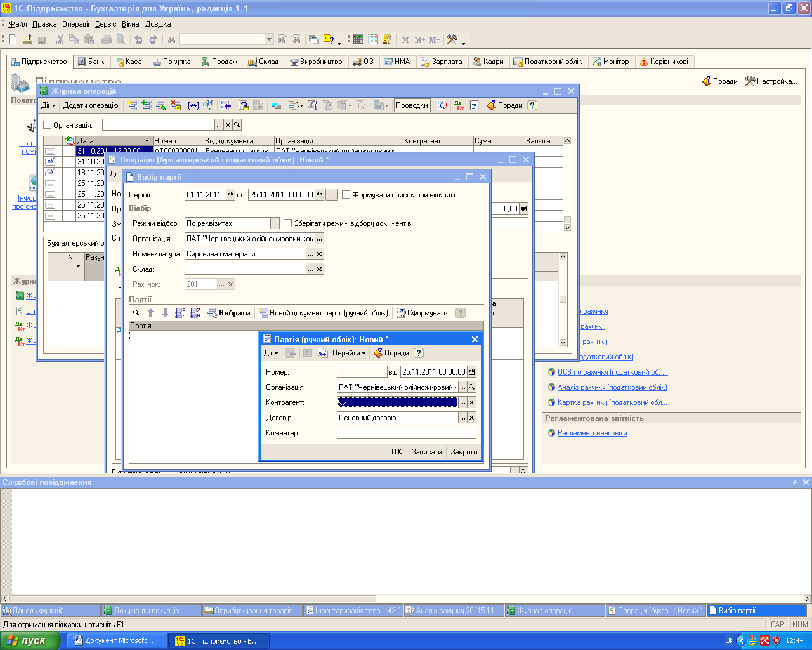Switch to the Зарплата tab
The height and width of the screenshot is (650, 812).
coord(441,62)
